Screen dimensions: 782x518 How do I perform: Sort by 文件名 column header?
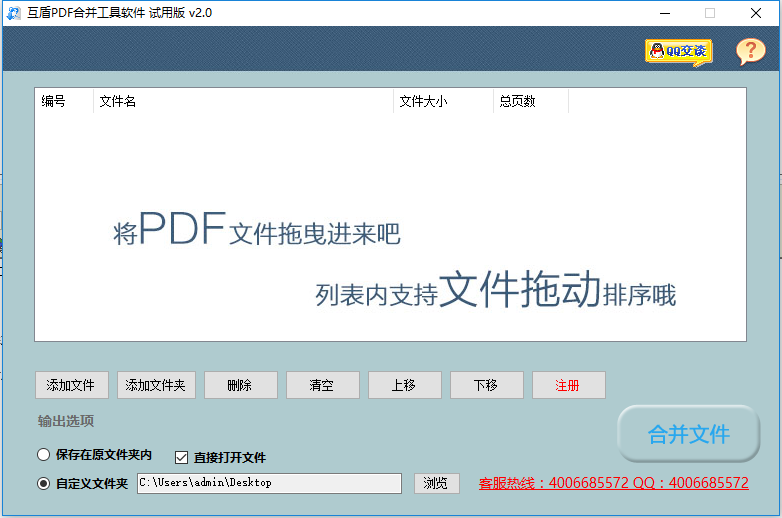tap(243, 101)
